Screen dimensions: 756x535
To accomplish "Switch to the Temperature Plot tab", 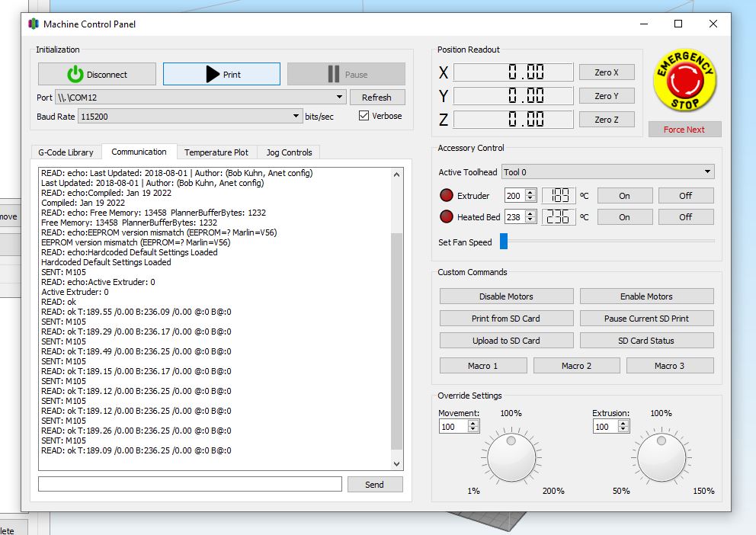I will click(216, 152).
